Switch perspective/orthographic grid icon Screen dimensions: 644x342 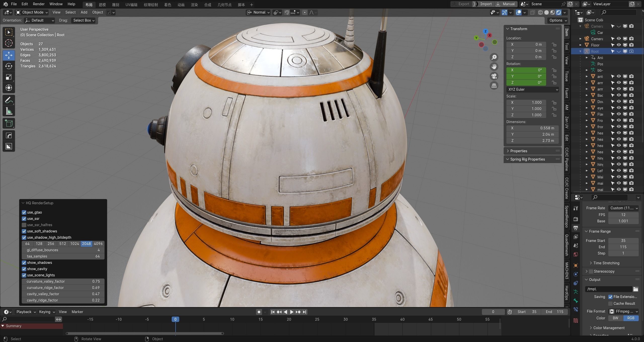pos(494,86)
